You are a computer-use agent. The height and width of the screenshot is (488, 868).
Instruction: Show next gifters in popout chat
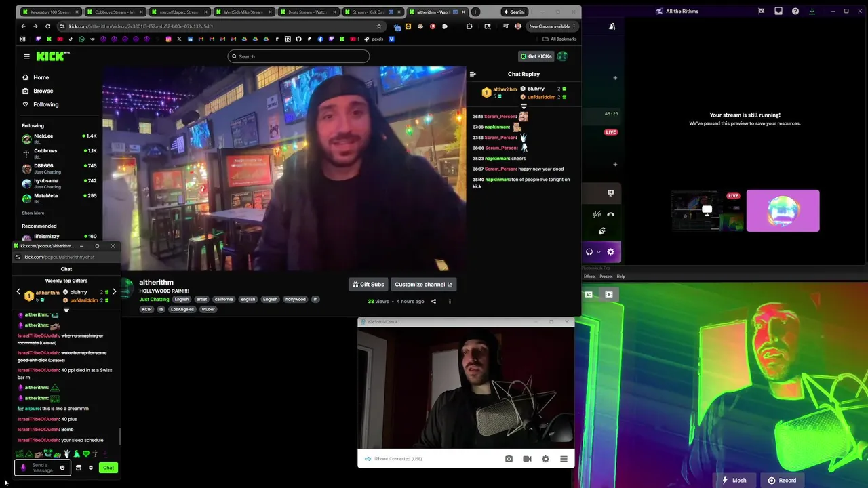click(114, 292)
